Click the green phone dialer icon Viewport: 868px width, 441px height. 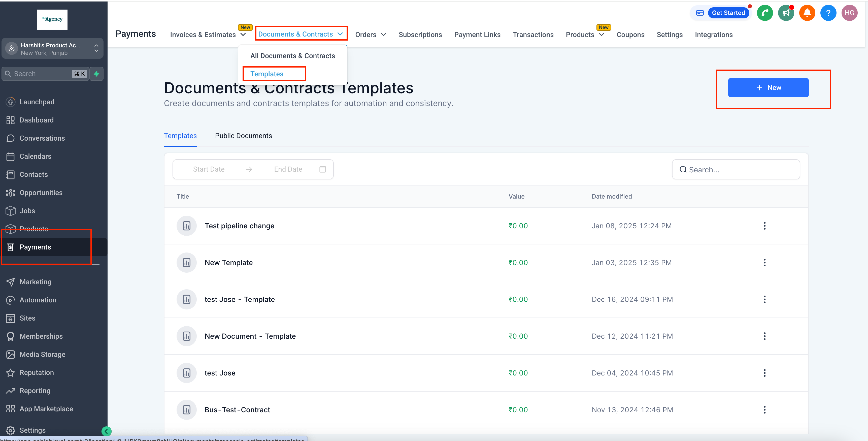pyautogui.click(x=764, y=13)
